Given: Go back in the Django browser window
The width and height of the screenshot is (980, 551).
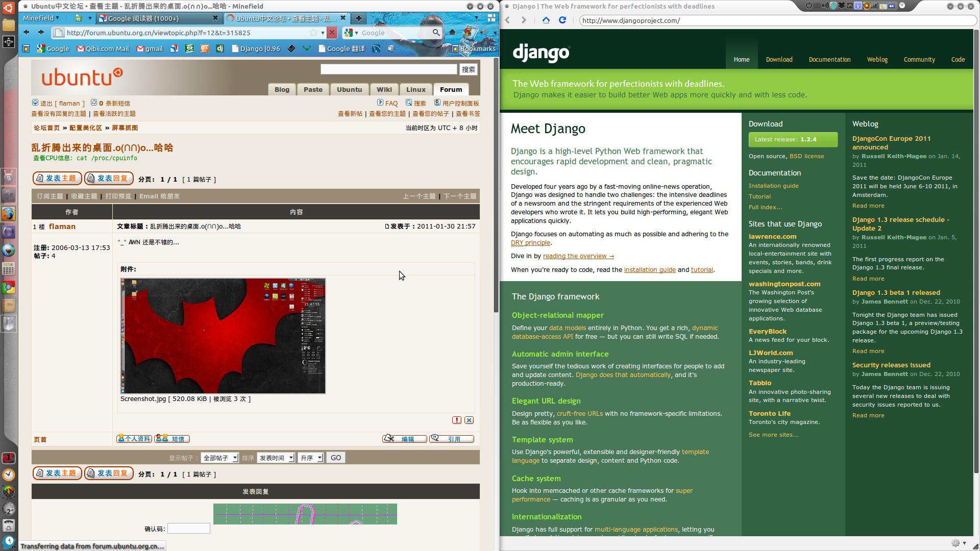Looking at the screenshot, I should coord(507,20).
